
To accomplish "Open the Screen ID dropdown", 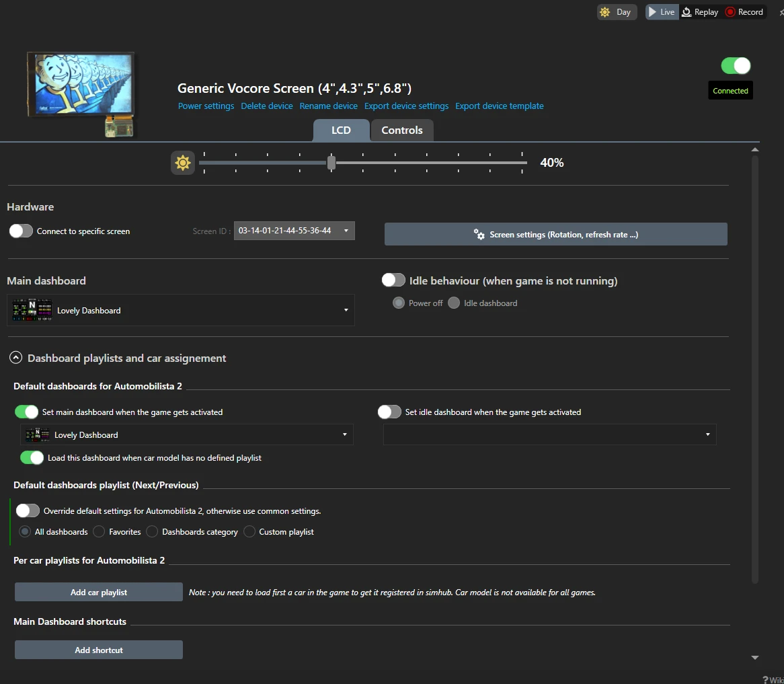I will [348, 230].
